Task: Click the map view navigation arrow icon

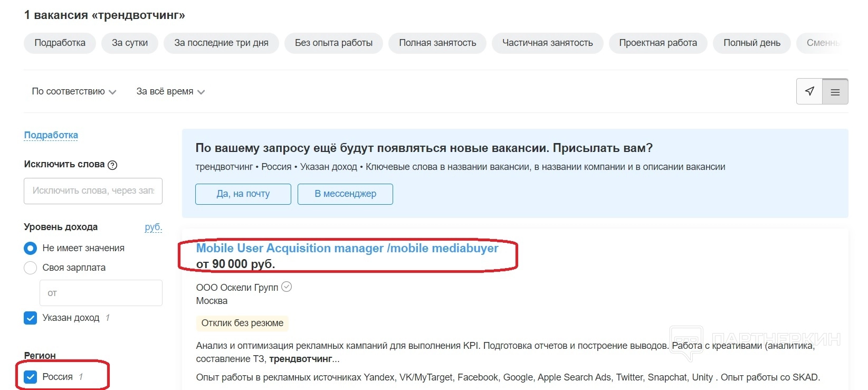Action: click(x=809, y=91)
